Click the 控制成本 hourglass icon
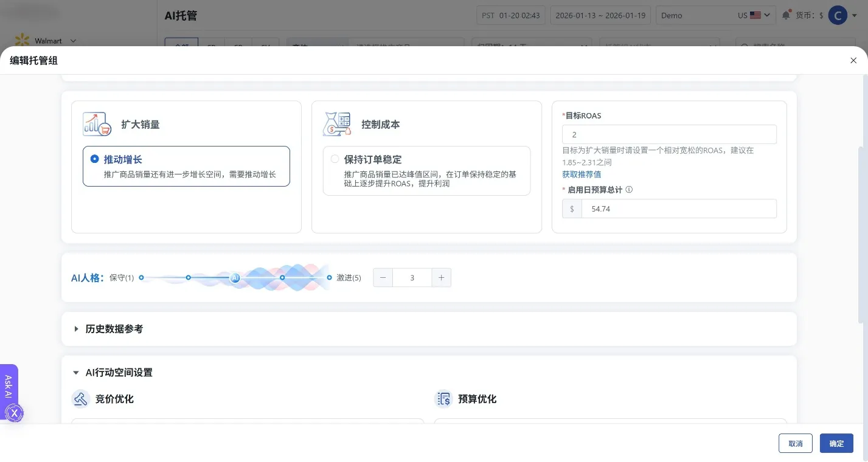 336,124
